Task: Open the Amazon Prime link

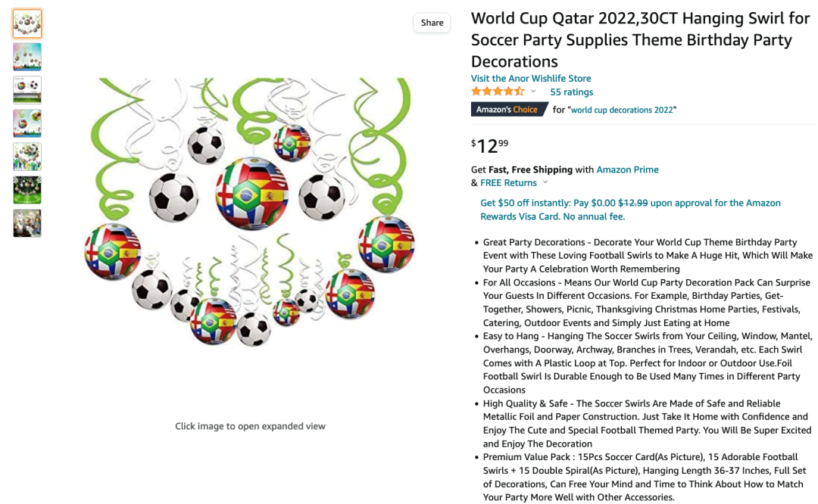Action: pos(627,170)
